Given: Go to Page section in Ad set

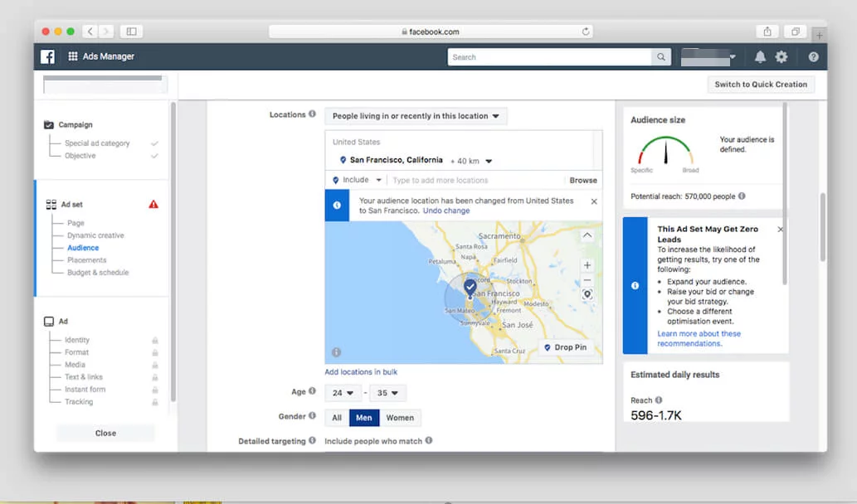Looking at the screenshot, I should click(x=76, y=223).
